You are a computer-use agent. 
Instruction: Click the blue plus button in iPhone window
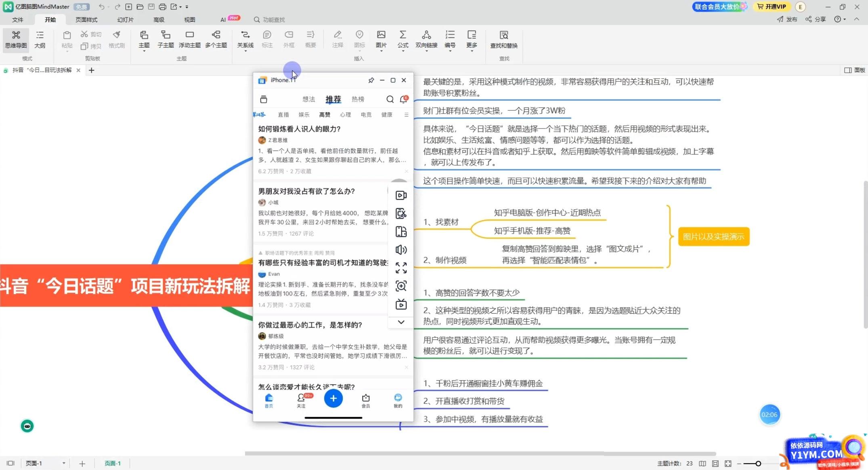pyautogui.click(x=333, y=398)
